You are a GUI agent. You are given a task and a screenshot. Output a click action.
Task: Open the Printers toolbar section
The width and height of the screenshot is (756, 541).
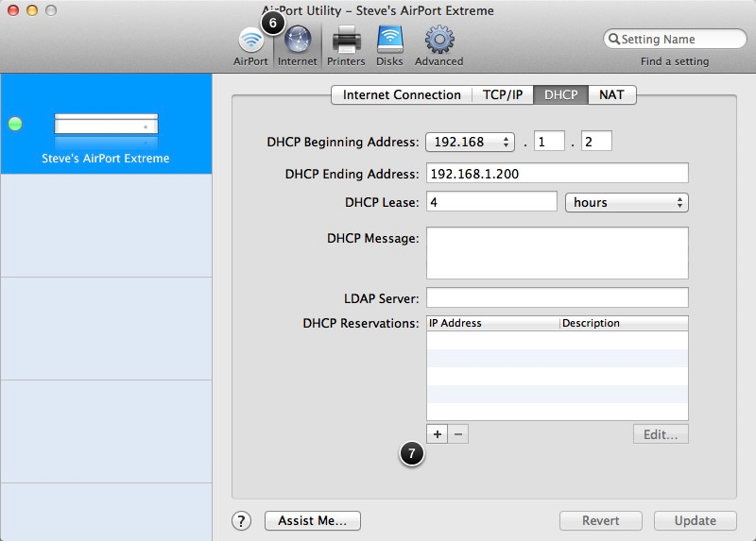point(346,46)
